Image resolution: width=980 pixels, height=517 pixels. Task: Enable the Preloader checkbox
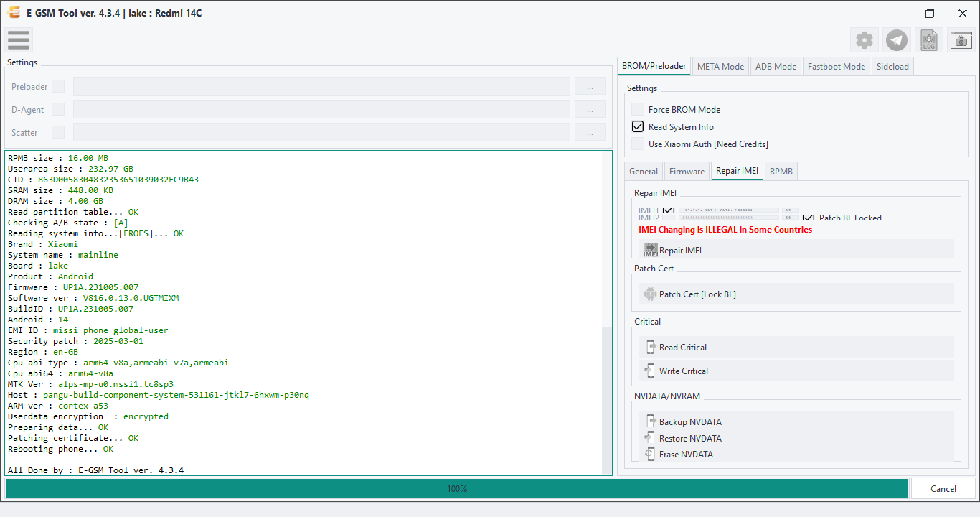tap(58, 86)
